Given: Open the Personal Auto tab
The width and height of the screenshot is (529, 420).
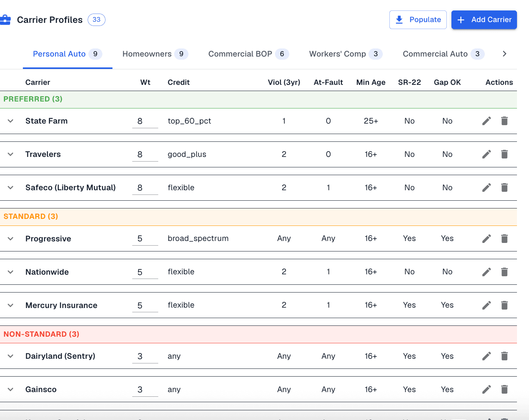Looking at the screenshot, I should pos(67,54).
